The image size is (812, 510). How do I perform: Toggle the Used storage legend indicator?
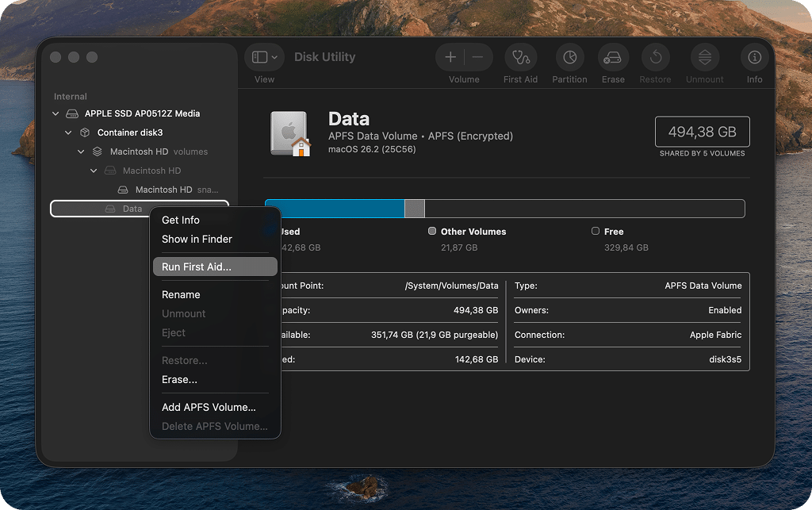tap(274, 232)
